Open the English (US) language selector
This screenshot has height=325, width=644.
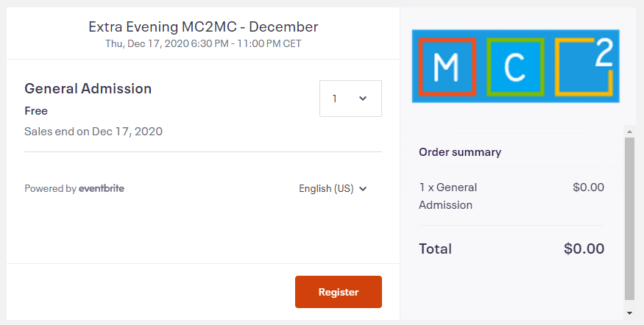(x=333, y=188)
